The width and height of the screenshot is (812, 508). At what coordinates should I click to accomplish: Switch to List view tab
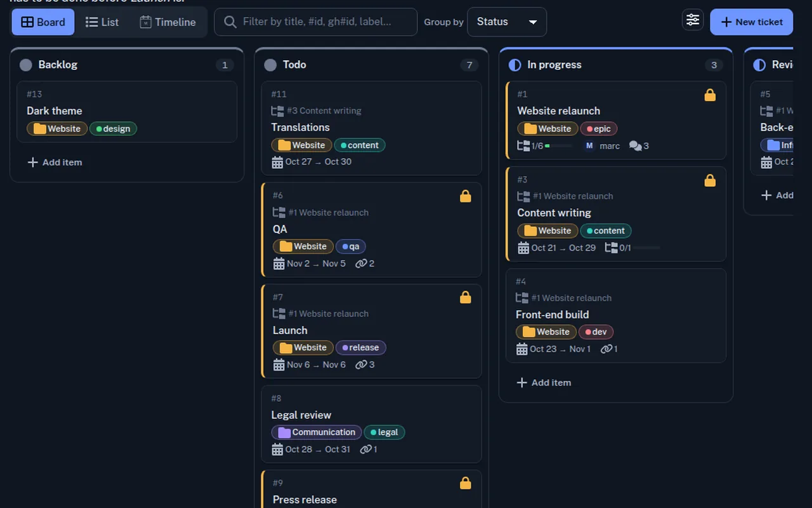(102, 22)
